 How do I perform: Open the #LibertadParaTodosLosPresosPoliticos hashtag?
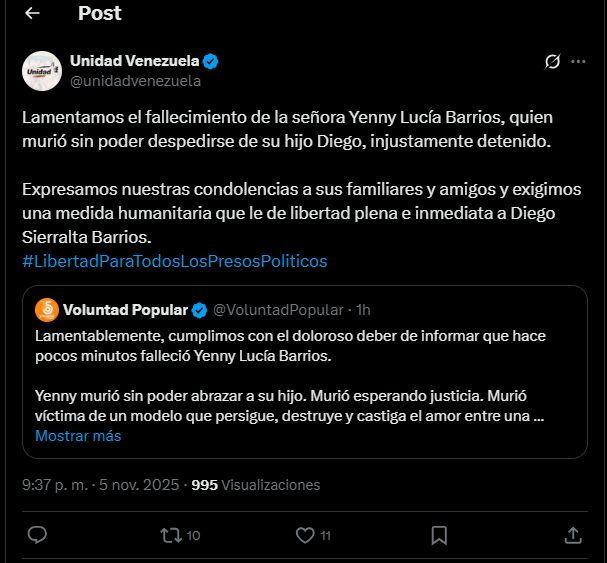click(x=174, y=261)
